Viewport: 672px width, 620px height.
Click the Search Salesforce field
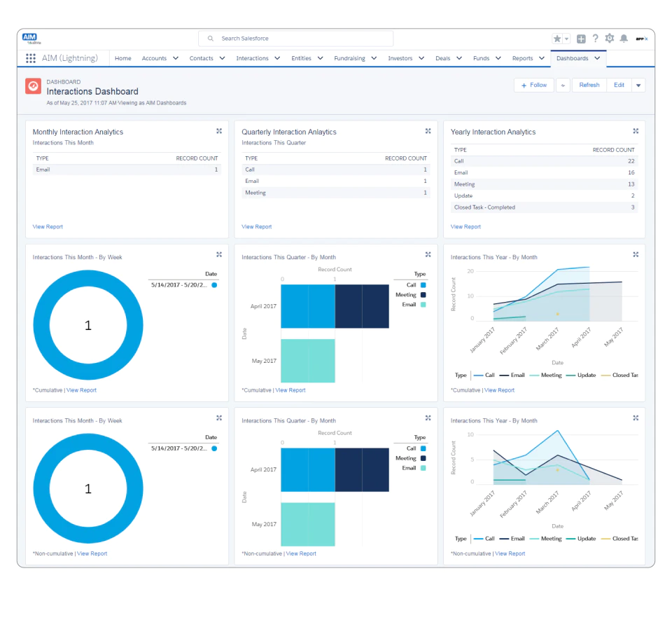(x=295, y=39)
